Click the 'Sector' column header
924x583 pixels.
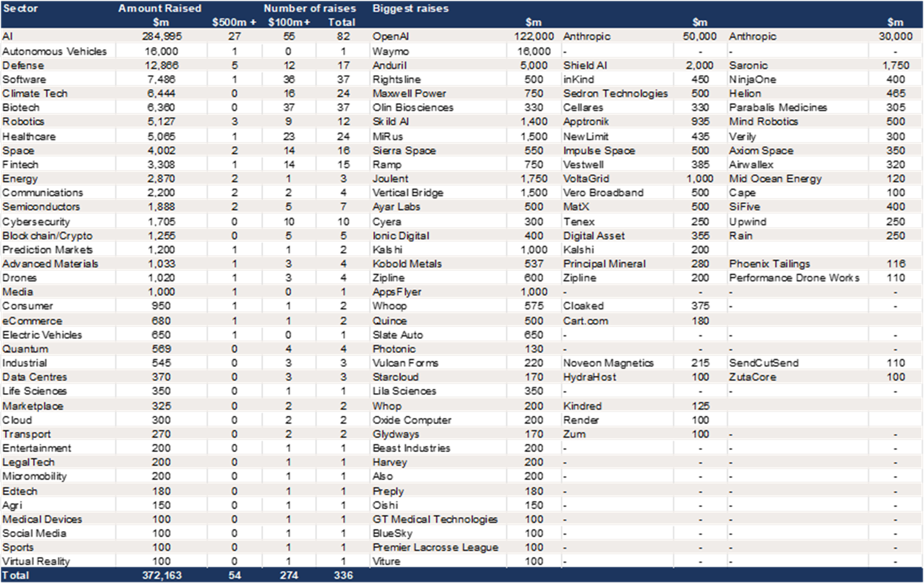pos(20,8)
